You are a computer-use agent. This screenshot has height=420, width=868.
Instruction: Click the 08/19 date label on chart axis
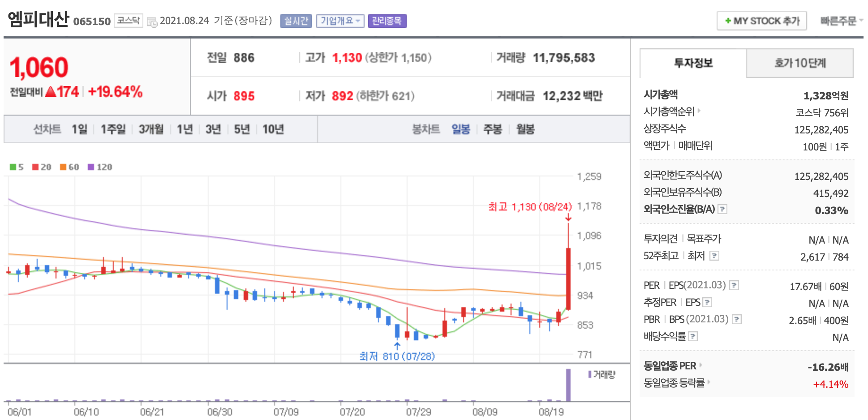(551, 412)
